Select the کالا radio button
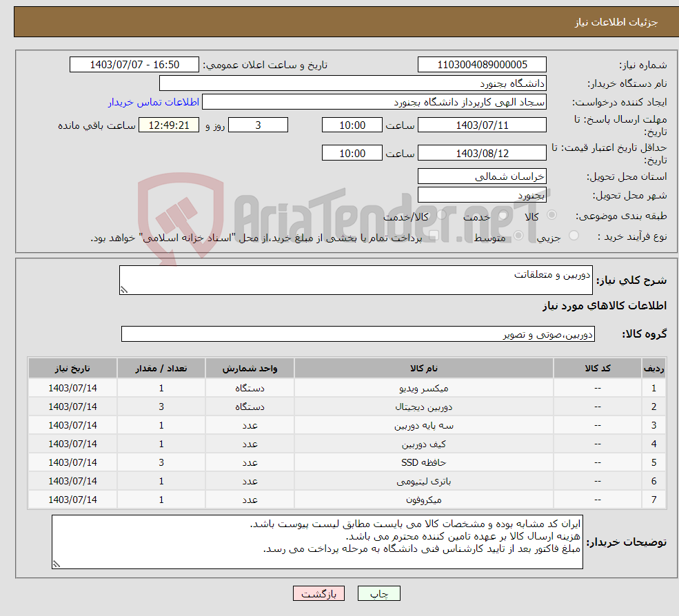Image resolution: width=679 pixels, height=616 pixels. pyautogui.click(x=551, y=215)
